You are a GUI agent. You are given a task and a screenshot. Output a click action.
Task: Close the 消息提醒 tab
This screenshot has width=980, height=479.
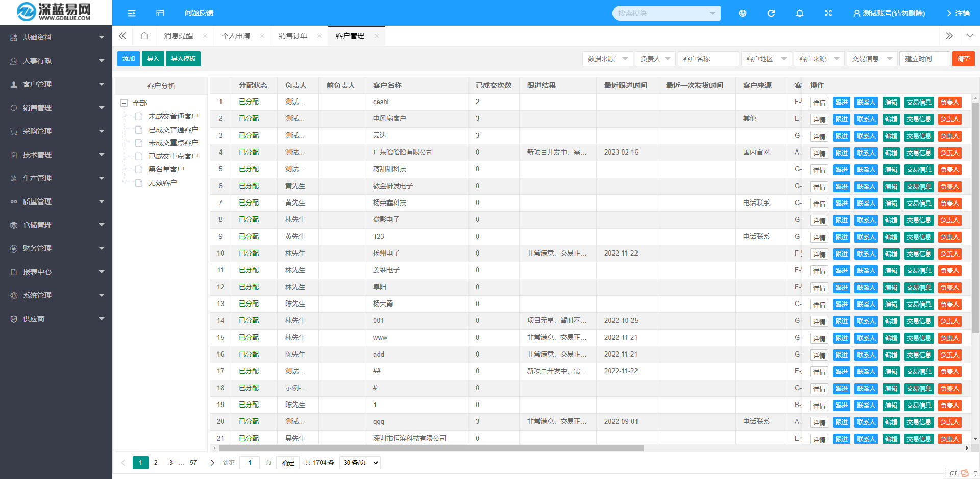pyautogui.click(x=205, y=36)
